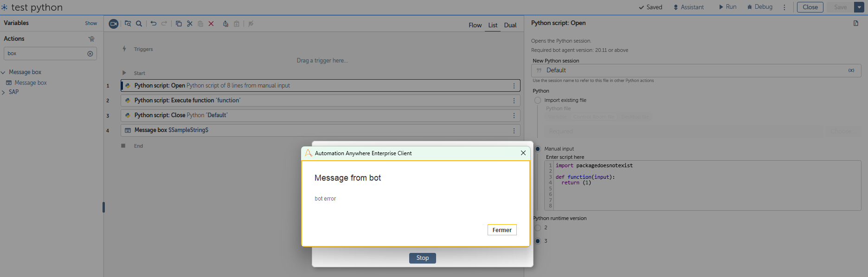
Task: Open options menu for step 1 Python Open
Action: coord(514,86)
